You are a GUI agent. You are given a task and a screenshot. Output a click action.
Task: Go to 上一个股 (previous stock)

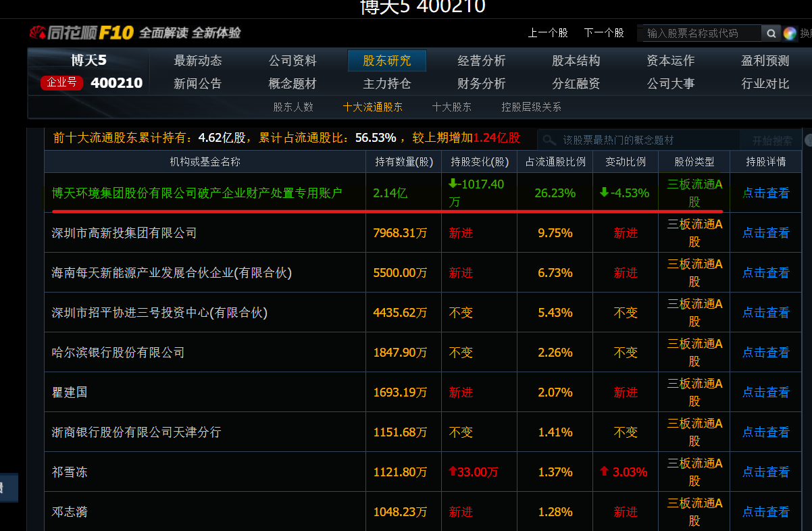point(548,33)
